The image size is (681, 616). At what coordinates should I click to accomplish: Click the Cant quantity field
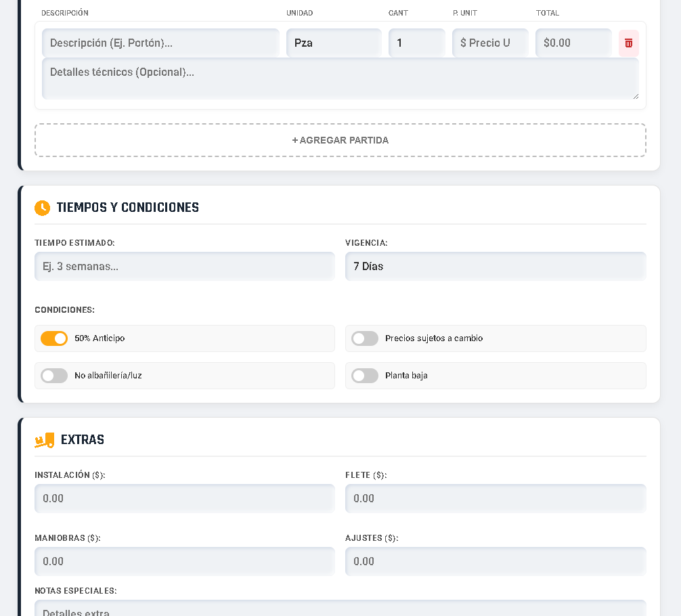coord(416,43)
